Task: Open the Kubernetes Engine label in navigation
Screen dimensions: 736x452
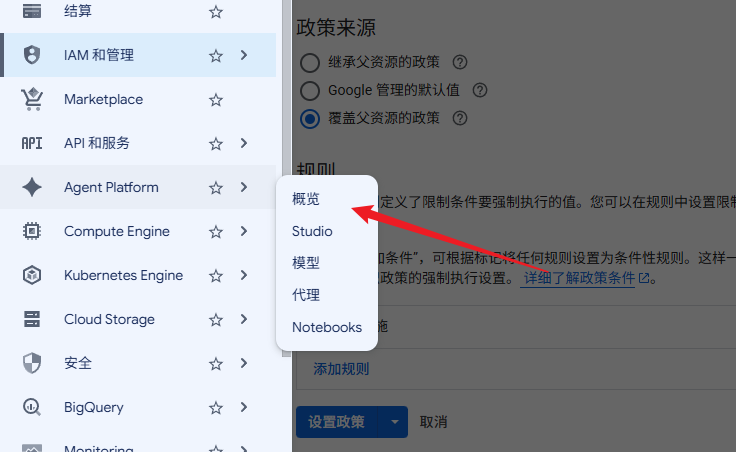Action: [x=123, y=275]
